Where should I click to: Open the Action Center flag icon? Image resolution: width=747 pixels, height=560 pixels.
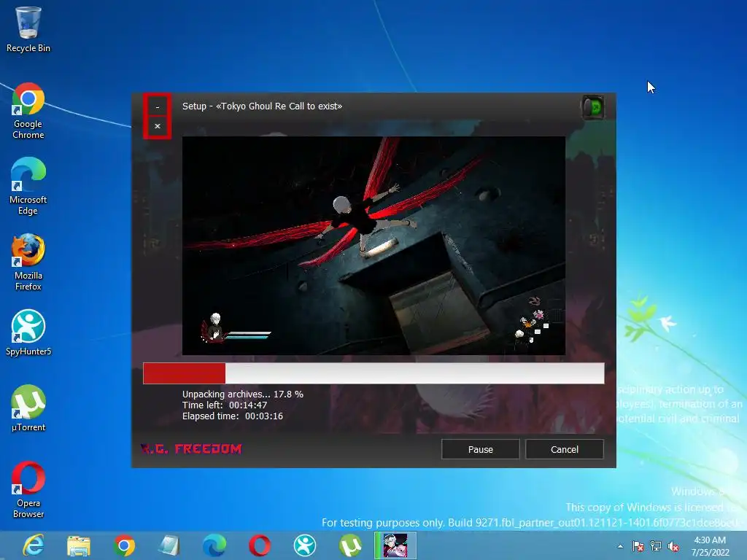click(x=638, y=546)
